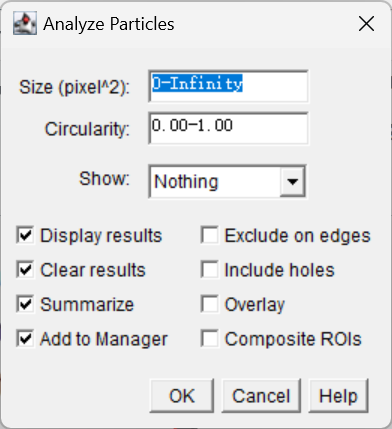
Task: Uncheck Display results checkbox
Action: [25, 235]
